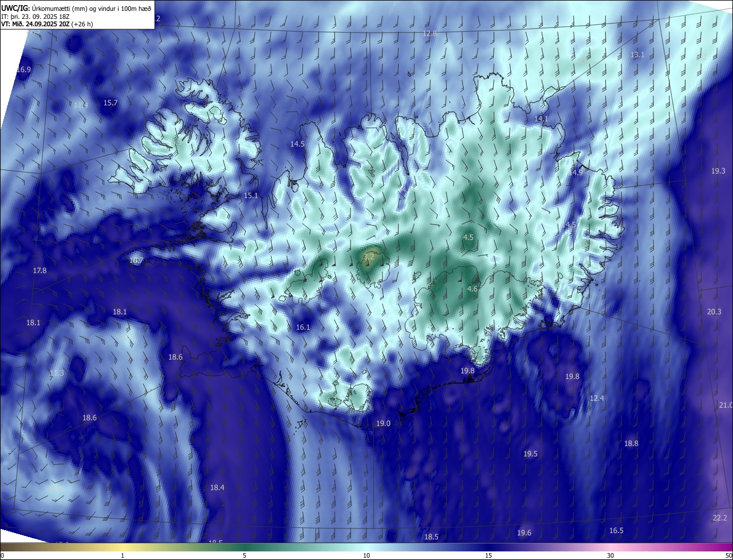Click the 22.2 value label
733x560 pixels.
point(720,518)
